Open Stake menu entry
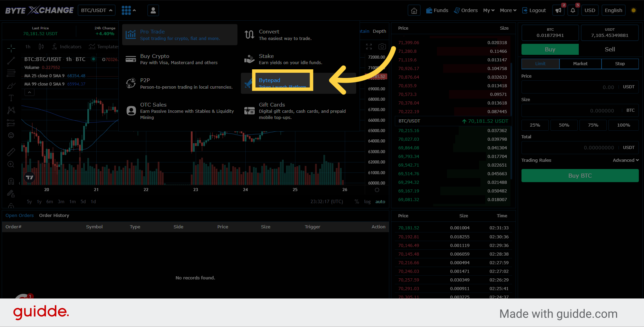The width and height of the screenshot is (644, 327). [x=299, y=59]
